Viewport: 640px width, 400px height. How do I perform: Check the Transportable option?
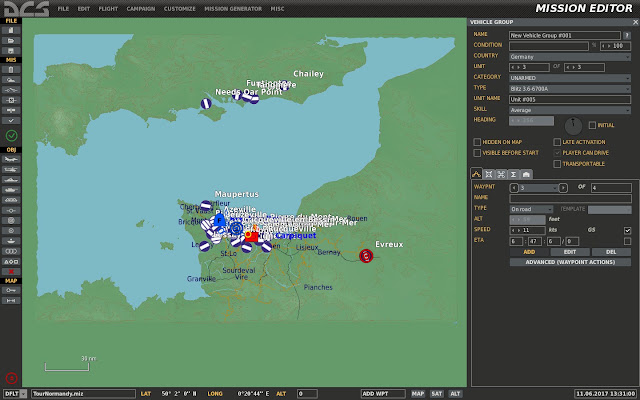pos(557,164)
